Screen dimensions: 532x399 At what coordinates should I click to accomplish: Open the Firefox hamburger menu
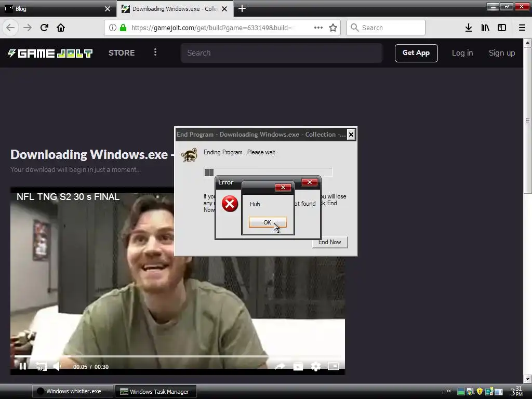coord(522,28)
